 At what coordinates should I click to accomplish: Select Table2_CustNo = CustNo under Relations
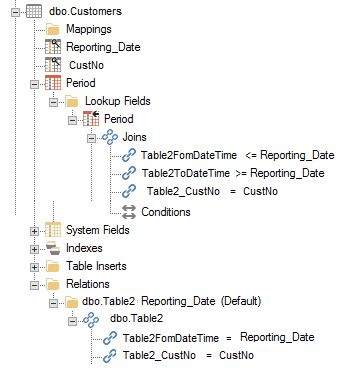(188, 355)
